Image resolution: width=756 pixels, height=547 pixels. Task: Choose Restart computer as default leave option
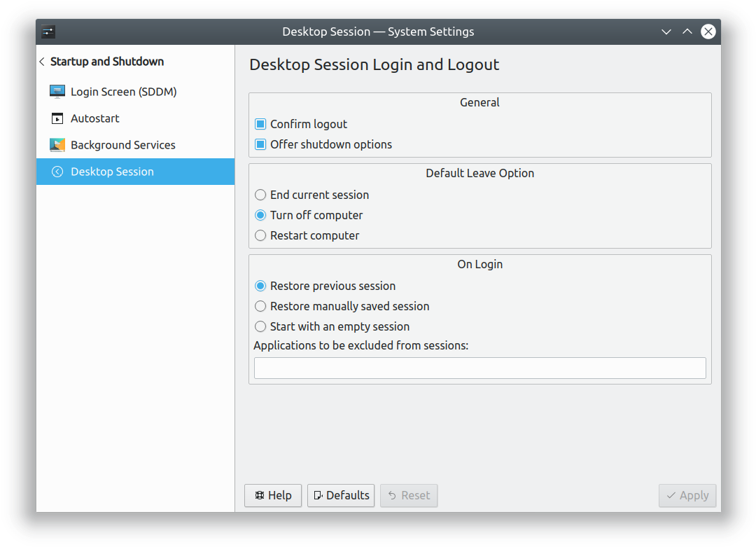(260, 235)
